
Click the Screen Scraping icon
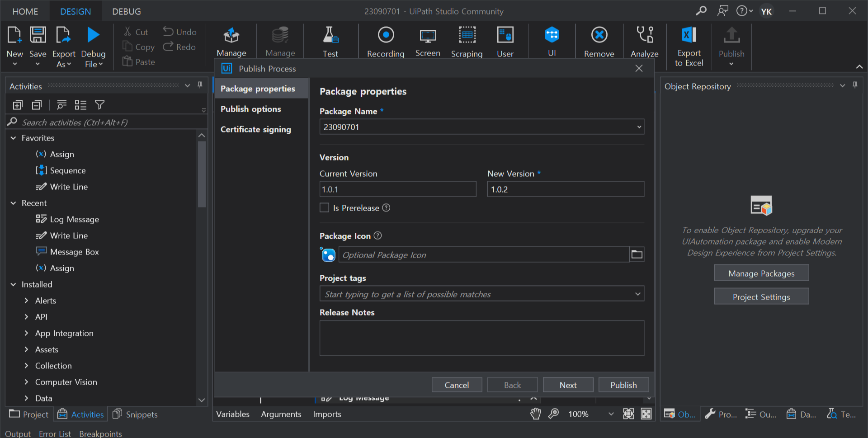(428, 35)
